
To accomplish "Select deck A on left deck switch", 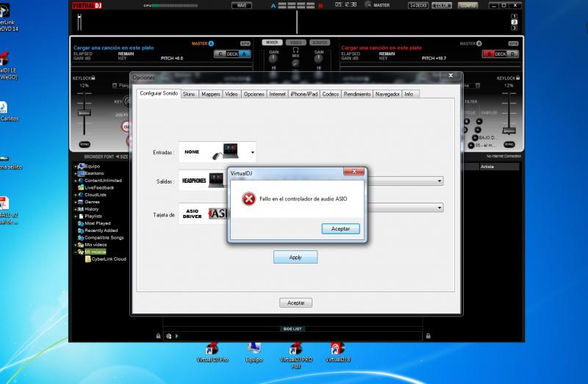I will click(244, 54).
